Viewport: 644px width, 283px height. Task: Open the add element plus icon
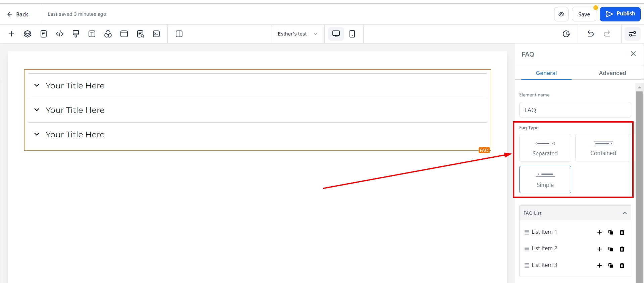click(x=11, y=34)
